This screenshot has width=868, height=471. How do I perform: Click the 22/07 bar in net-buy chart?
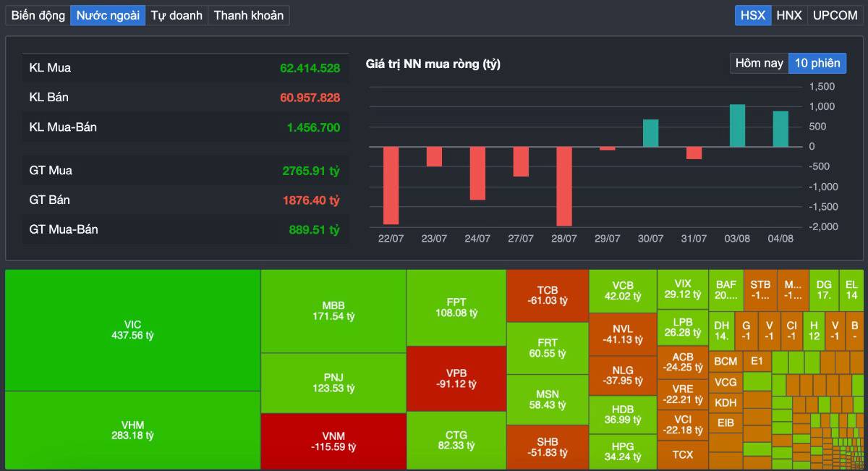coord(391,185)
